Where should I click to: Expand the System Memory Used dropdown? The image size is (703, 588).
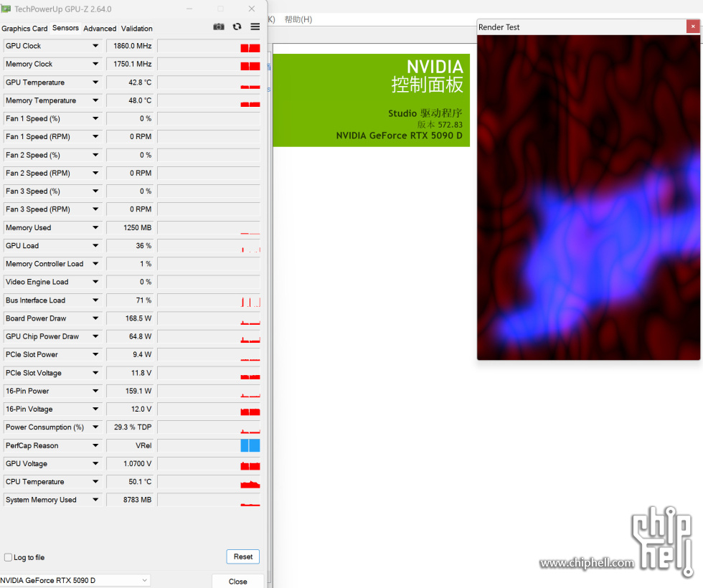tap(95, 500)
